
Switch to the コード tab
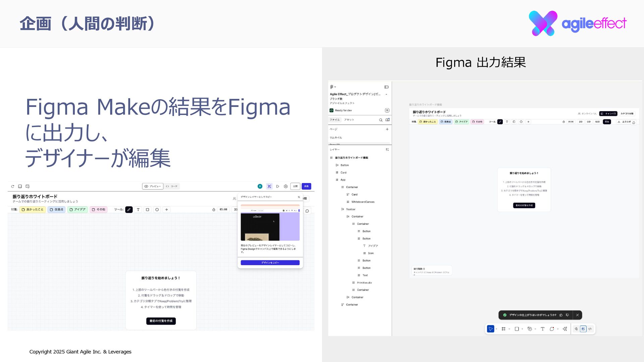(172, 186)
